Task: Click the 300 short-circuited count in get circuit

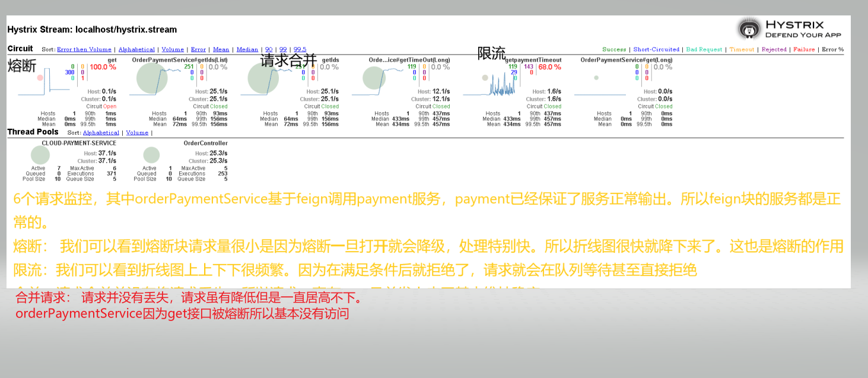Action: point(69,72)
